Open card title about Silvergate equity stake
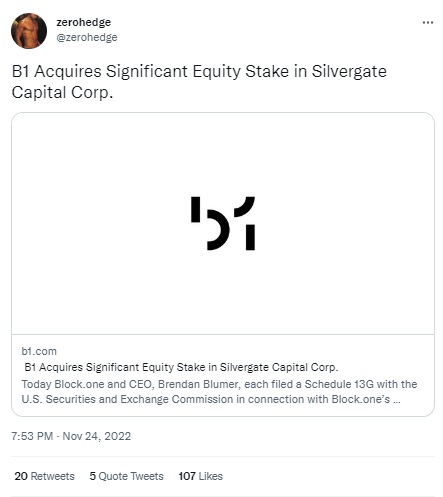443x497 pixels. click(181, 367)
